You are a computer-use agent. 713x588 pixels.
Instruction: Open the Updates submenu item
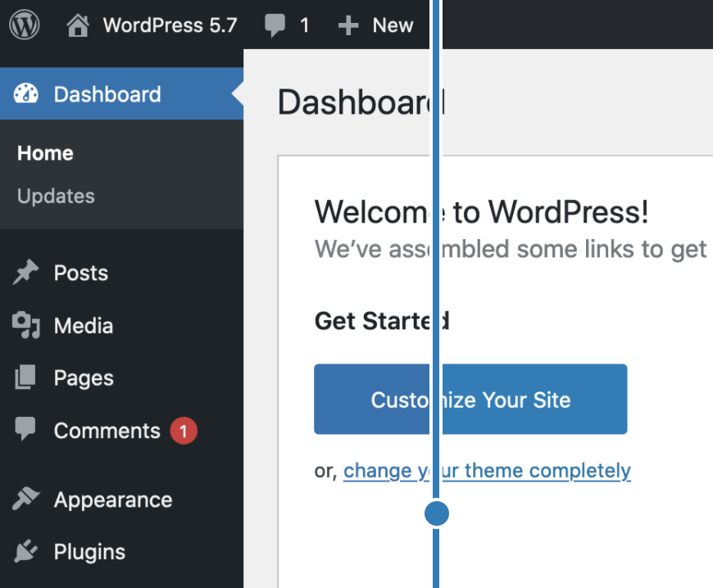coord(56,197)
